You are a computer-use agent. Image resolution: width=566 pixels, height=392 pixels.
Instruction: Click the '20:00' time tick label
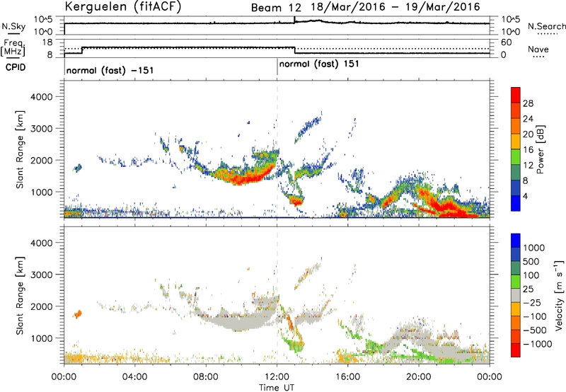(419, 377)
